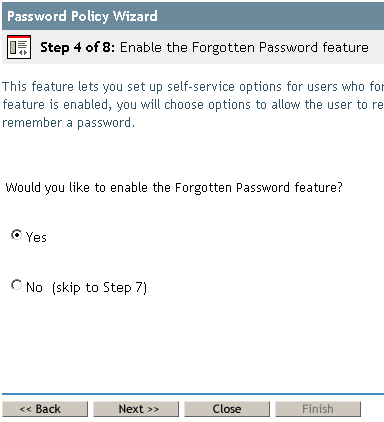Screen dimensions: 384x422
Task: Click the question about enabling Forgotten Password
Action: tap(174, 188)
